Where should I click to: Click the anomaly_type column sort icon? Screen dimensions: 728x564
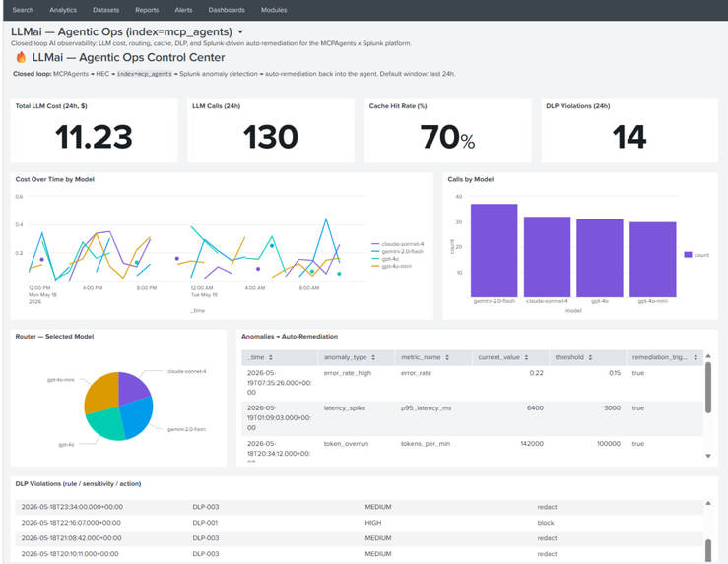[x=373, y=357]
